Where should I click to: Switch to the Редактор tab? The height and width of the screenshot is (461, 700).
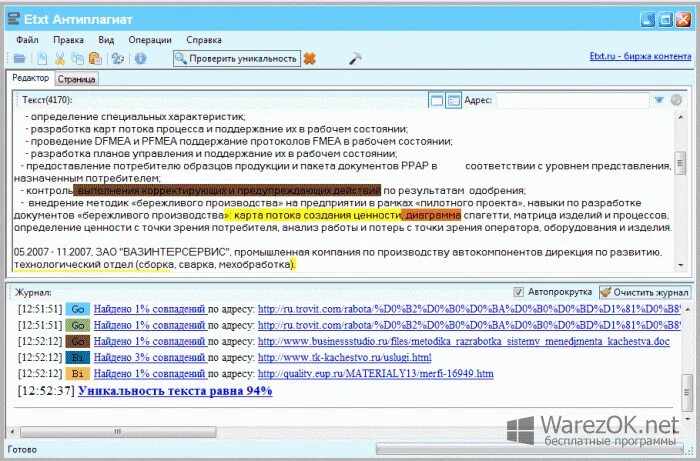pos(30,78)
